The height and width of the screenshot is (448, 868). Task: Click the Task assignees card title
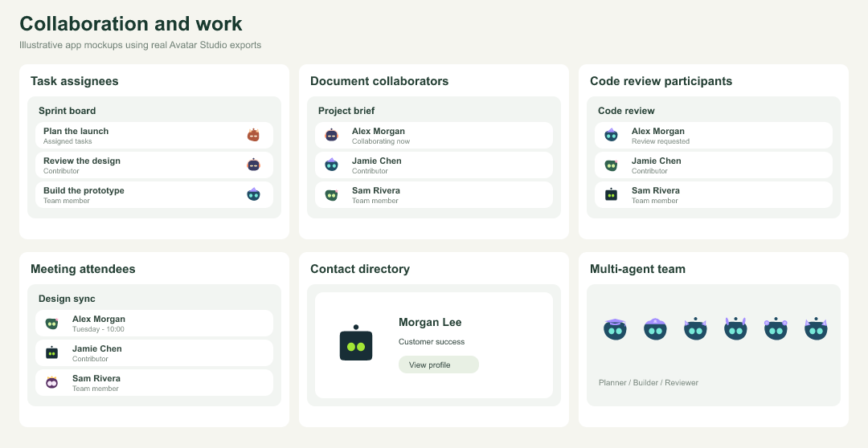pos(75,81)
